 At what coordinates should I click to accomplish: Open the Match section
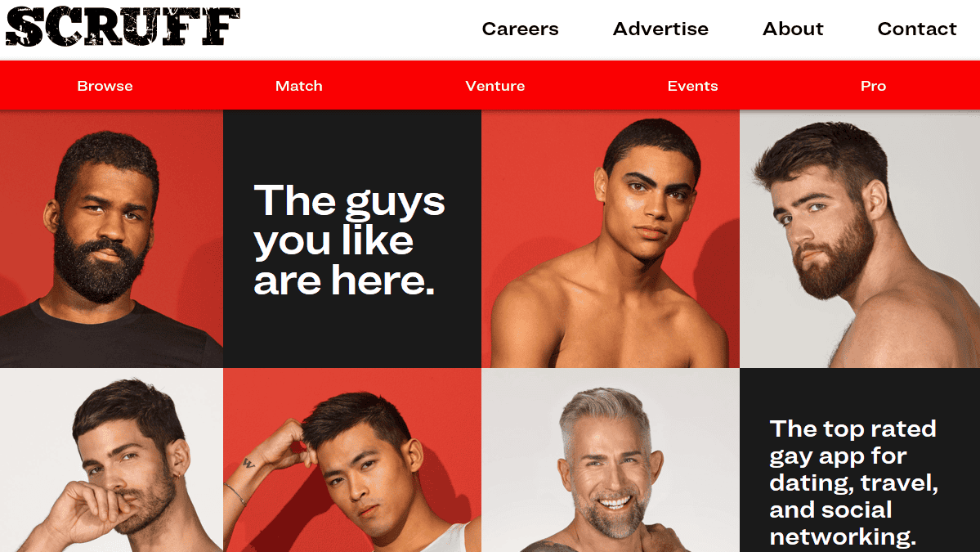[x=299, y=86]
